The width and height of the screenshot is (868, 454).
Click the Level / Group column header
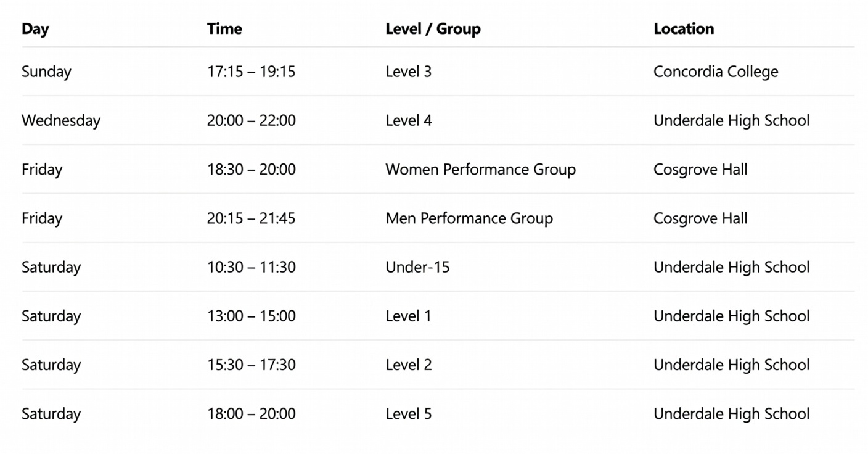coord(433,29)
